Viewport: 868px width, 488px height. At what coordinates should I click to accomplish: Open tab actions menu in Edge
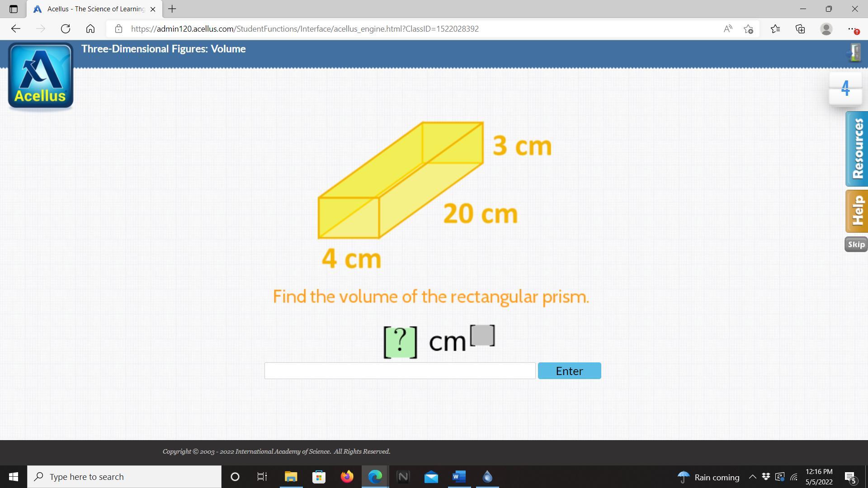coord(13,9)
